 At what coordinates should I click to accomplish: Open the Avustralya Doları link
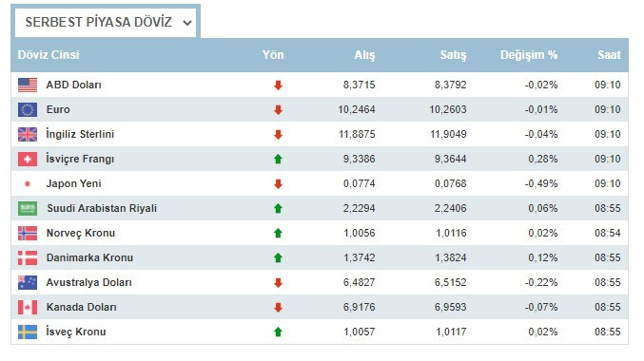(x=89, y=282)
